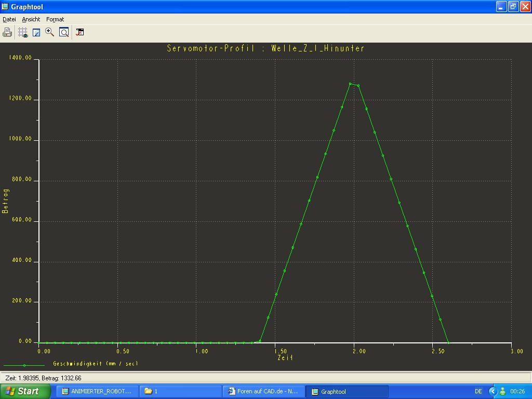This screenshot has height=399, width=532.
Task: Click the x-axis tick label 2.00
Action: point(359,351)
